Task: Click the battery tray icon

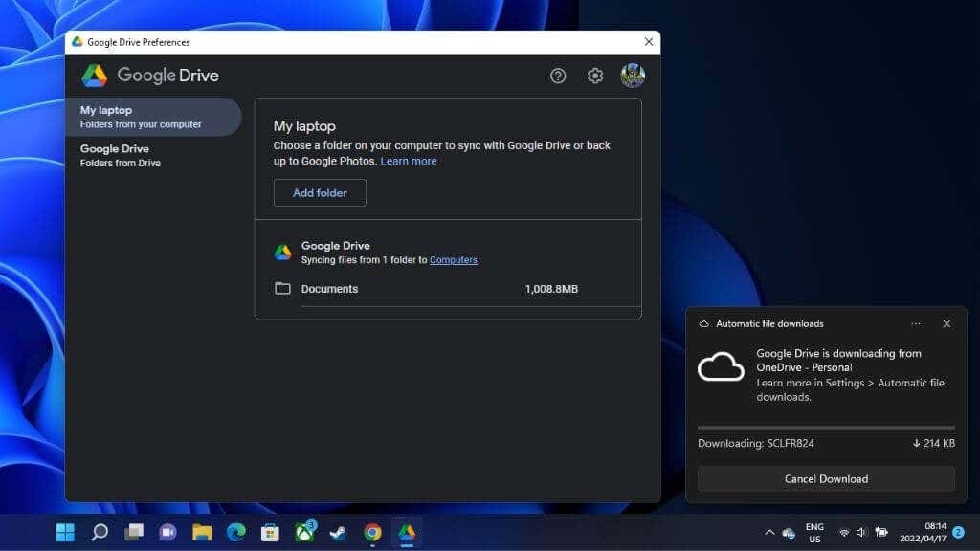Action: [x=881, y=532]
